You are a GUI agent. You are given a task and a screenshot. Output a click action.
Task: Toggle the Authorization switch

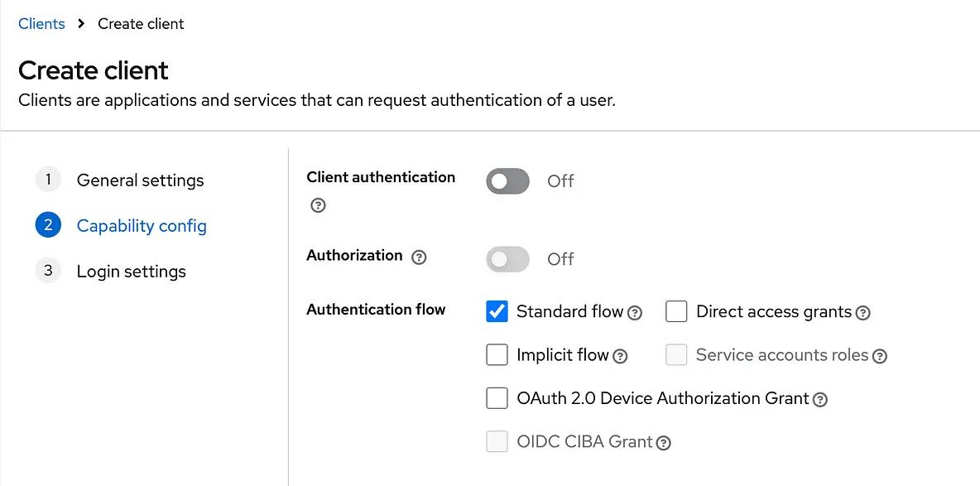pos(507,259)
